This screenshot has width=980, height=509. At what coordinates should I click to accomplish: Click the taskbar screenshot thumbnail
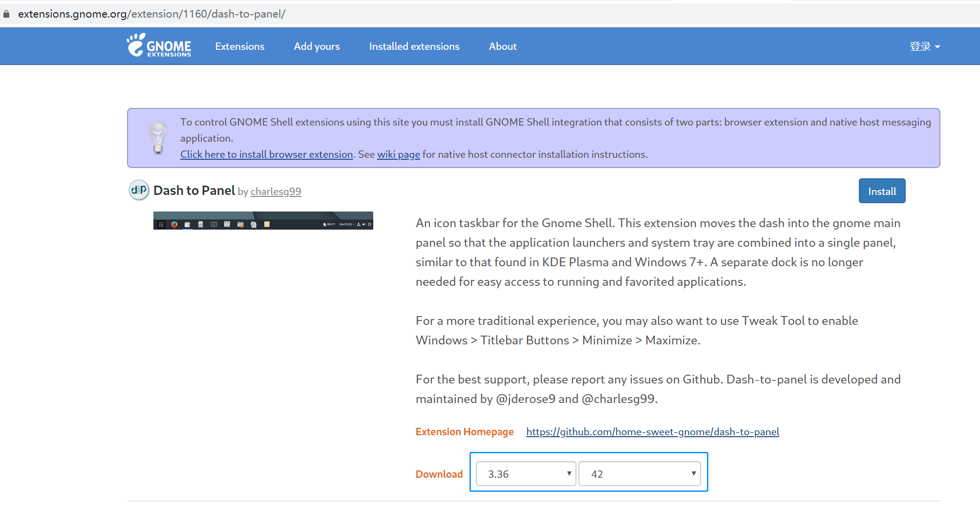point(263,220)
